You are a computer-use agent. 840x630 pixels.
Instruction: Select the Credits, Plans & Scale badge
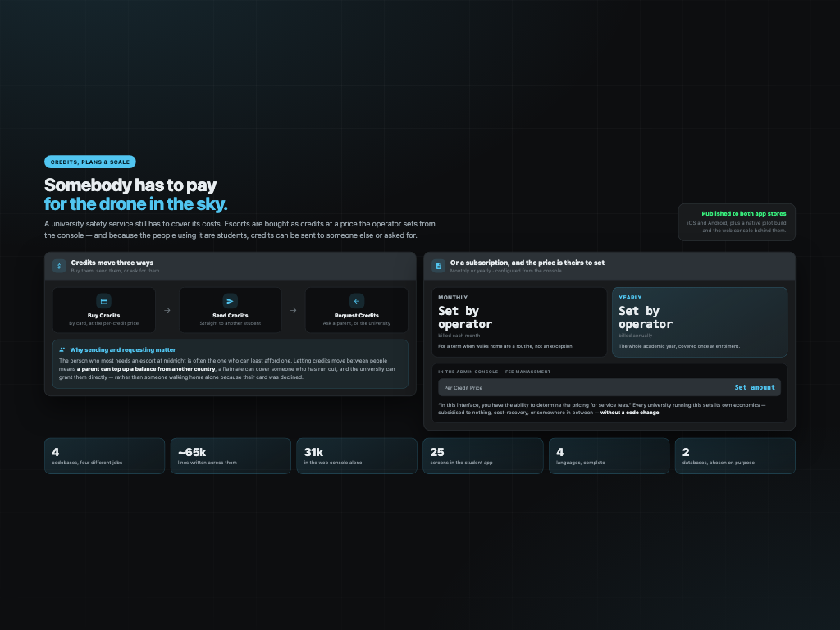click(90, 162)
